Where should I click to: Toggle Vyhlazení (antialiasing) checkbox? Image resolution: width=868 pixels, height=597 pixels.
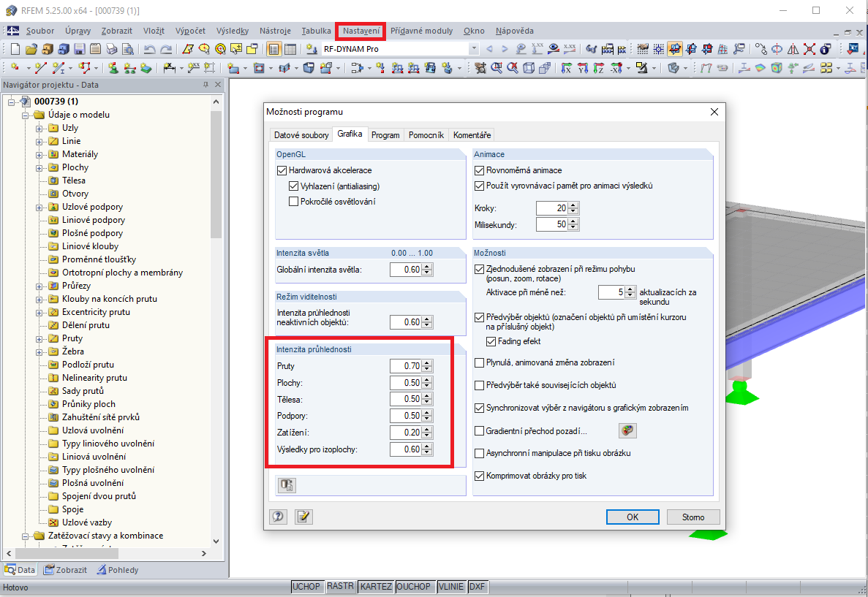pyautogui.click(x=293, y=186)
